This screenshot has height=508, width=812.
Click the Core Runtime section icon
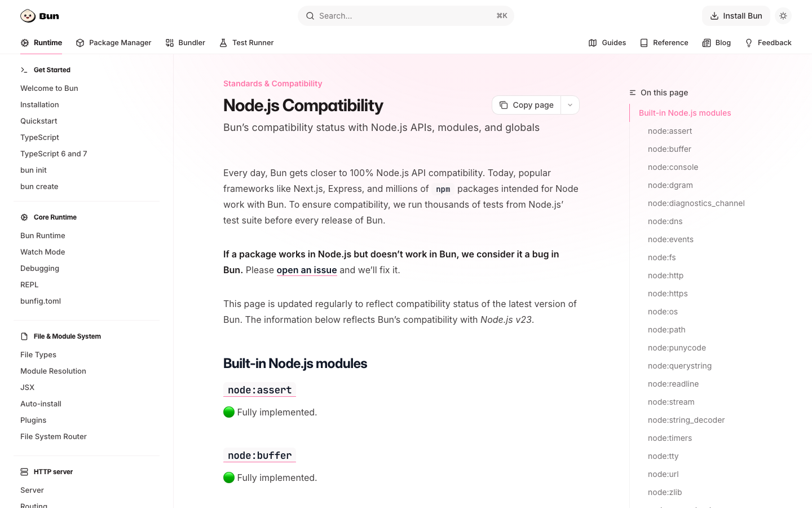24,217
